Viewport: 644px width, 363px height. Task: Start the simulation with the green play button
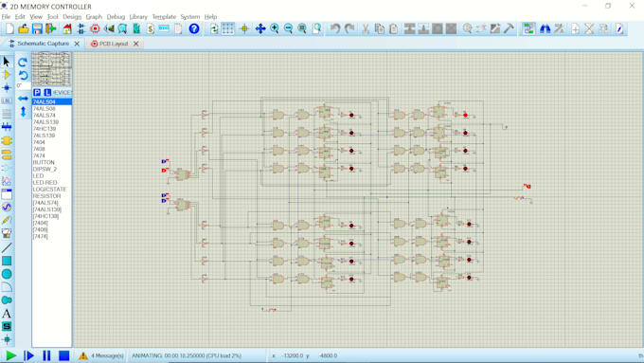(x=11, y=355)
